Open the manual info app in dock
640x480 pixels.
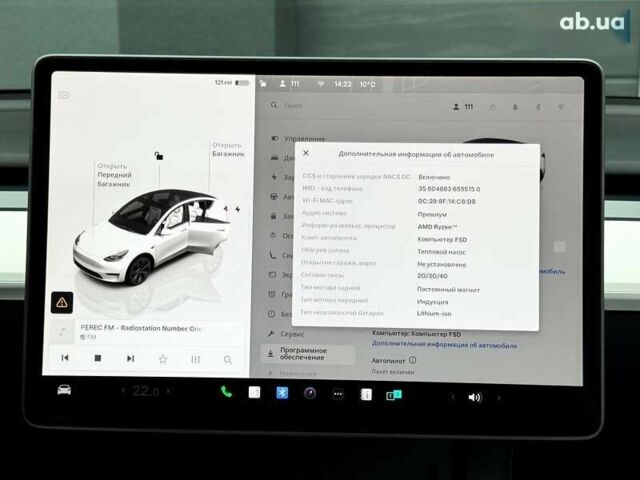366,395
